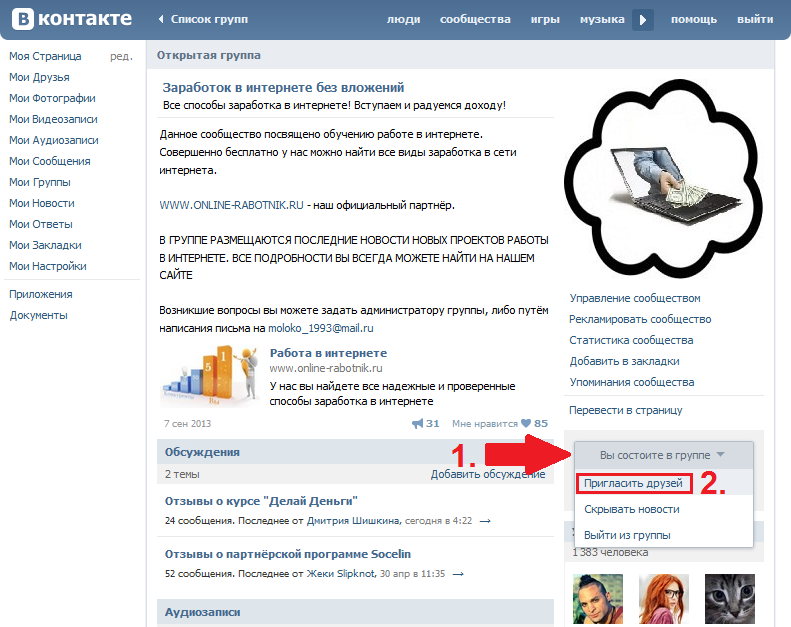Open arrow link after 30 апр в 11:35
The height and width of the screenshot is (627, 791).
(458, 574)
